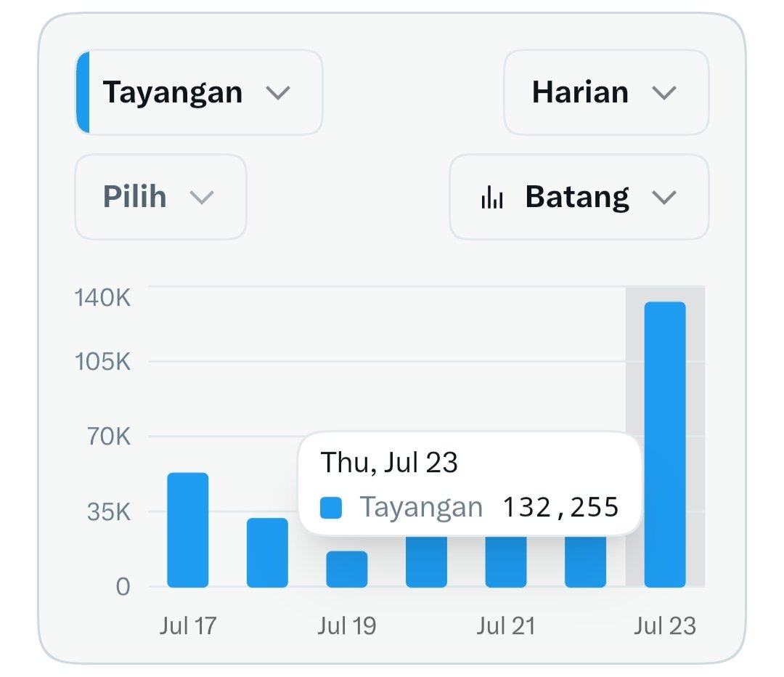Select the Jul 19 bar in chart

click(x=347, y=569)
